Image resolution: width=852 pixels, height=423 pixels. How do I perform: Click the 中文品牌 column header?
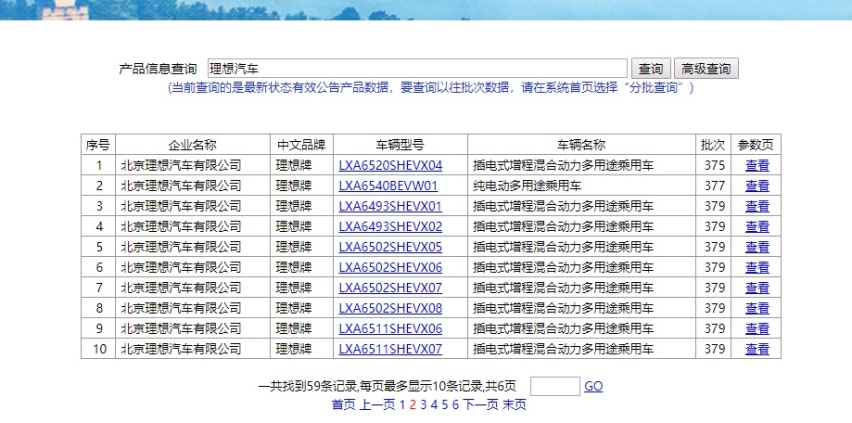pos(302,145)
